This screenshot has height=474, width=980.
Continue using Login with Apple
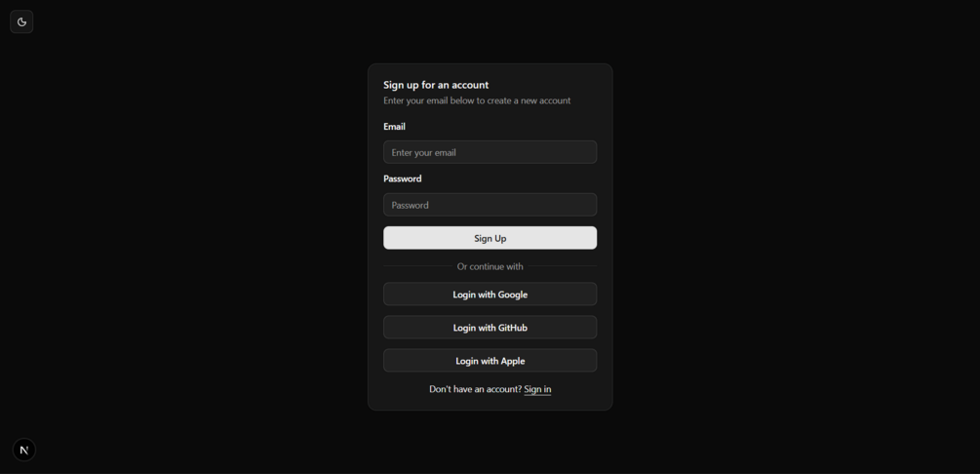tap(490, 360)
